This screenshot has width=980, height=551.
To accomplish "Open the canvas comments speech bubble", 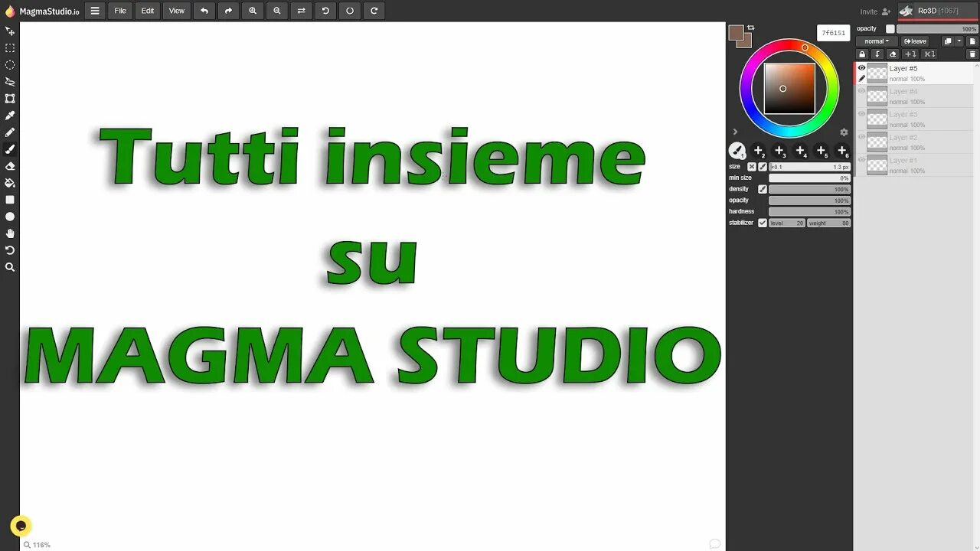I will pos(714,543).
